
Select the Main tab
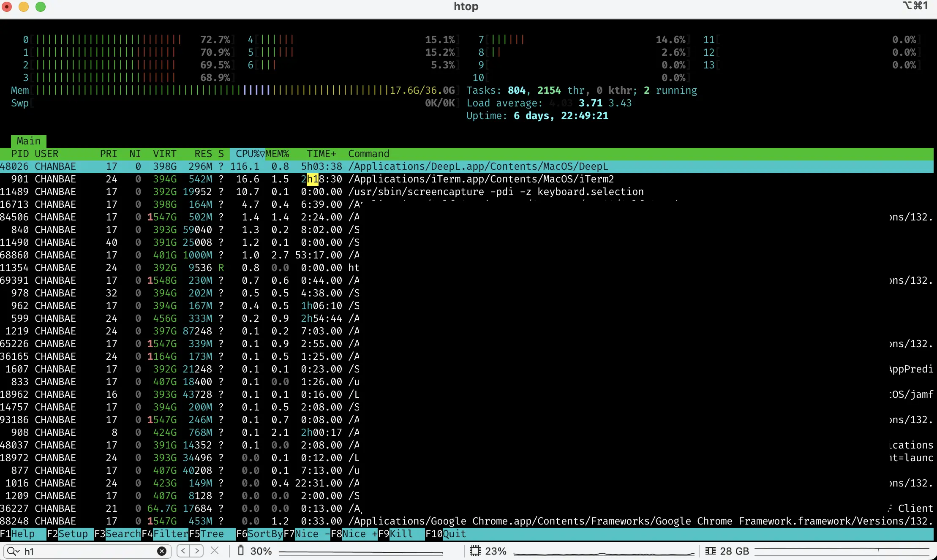click(x=28, y=141)
